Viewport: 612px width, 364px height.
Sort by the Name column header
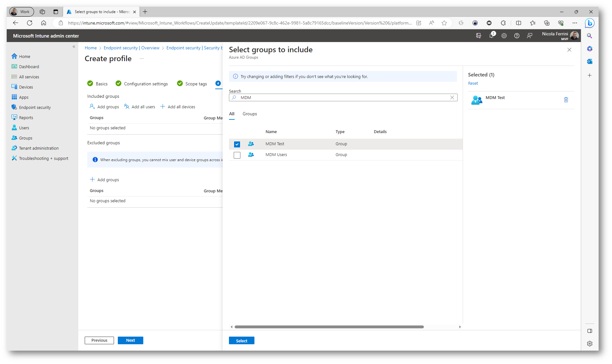tap(271, 132)
